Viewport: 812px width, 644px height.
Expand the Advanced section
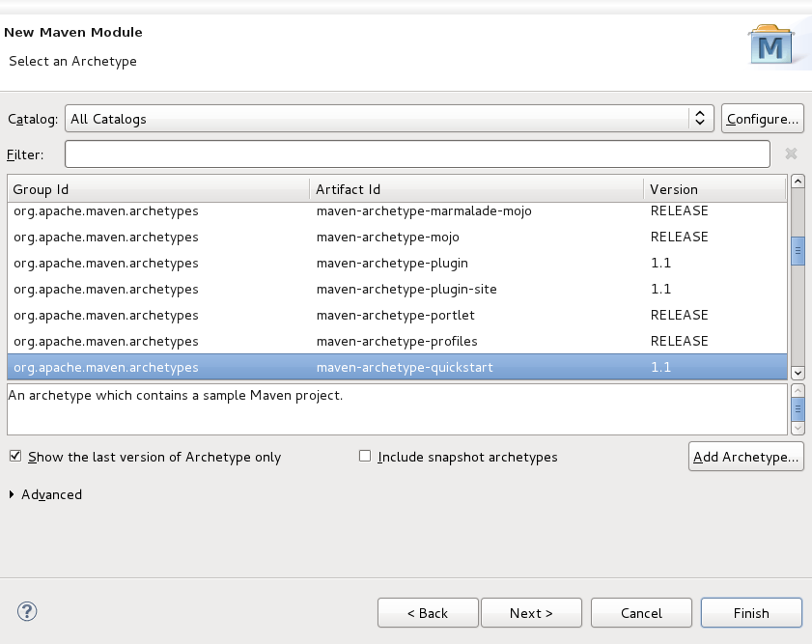(x=13, y=494)
